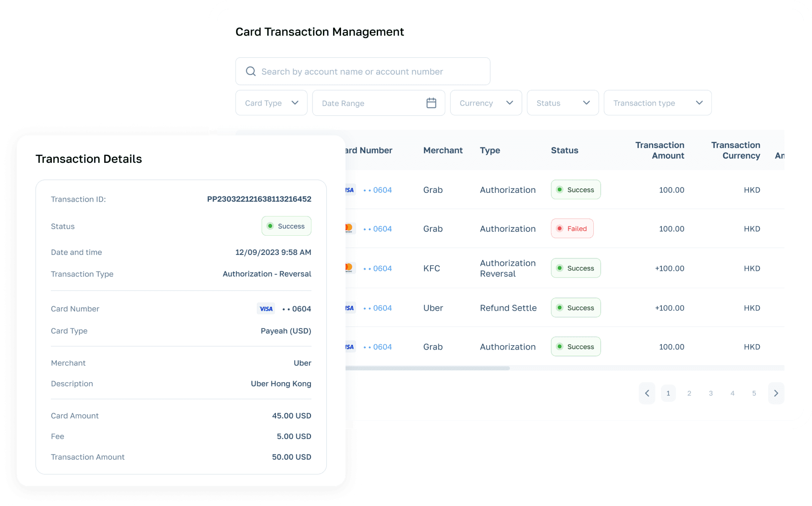Jump to page 5
Viewport: 812px width, 506px height.
coord(754,393)
